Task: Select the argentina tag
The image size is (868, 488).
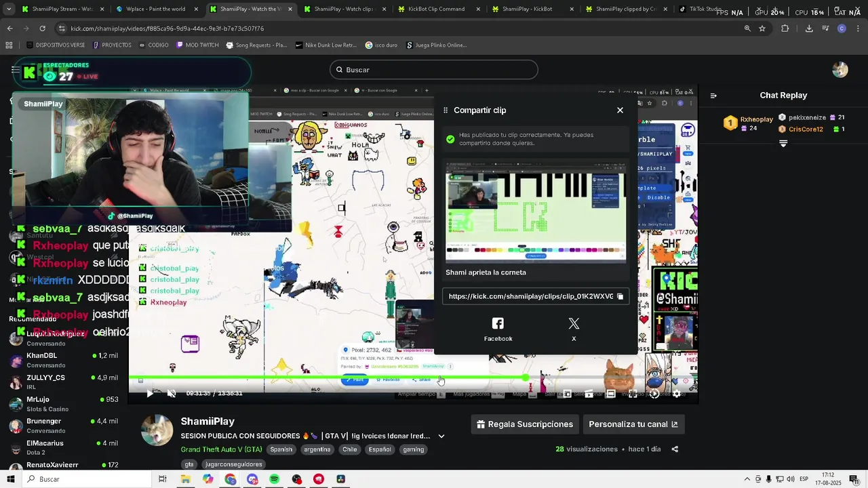Action: (317, 449)
